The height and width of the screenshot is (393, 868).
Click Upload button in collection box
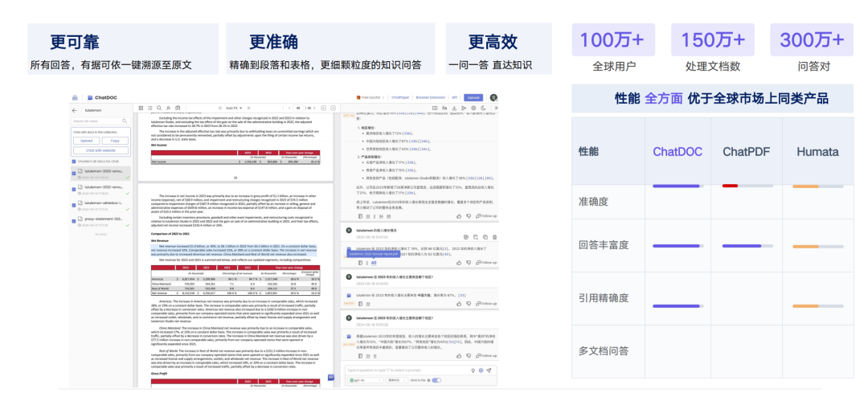pyautogui.click(x=86, y=141)
